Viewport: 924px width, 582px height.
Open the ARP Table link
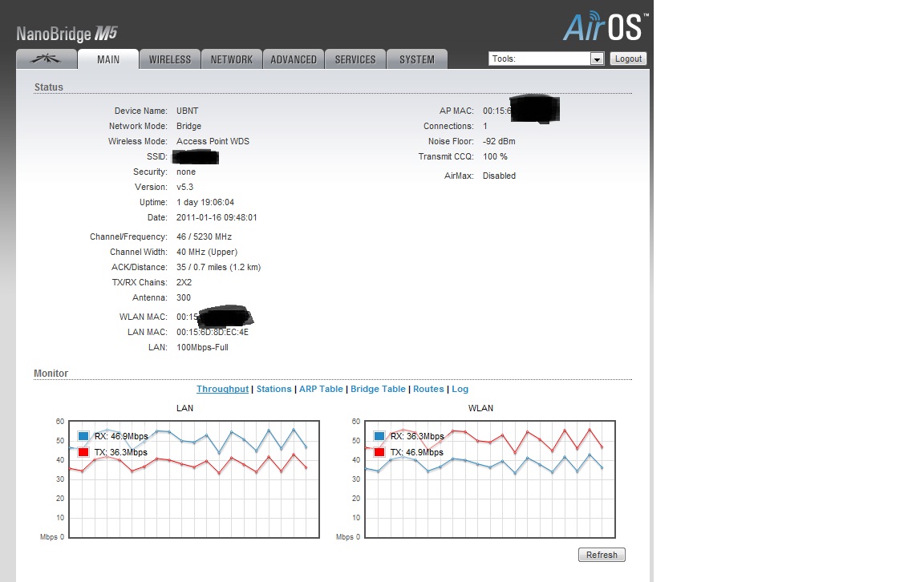click(x=321, y=389)
